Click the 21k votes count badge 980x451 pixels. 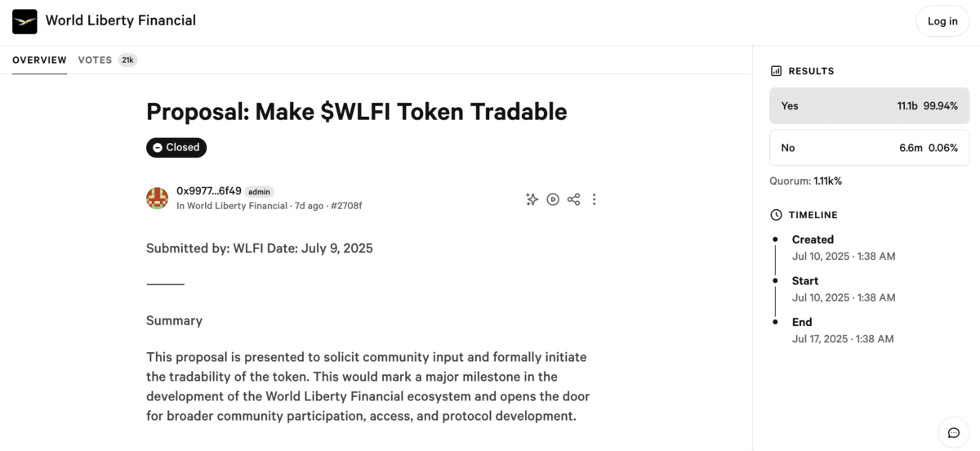(127, 60)
